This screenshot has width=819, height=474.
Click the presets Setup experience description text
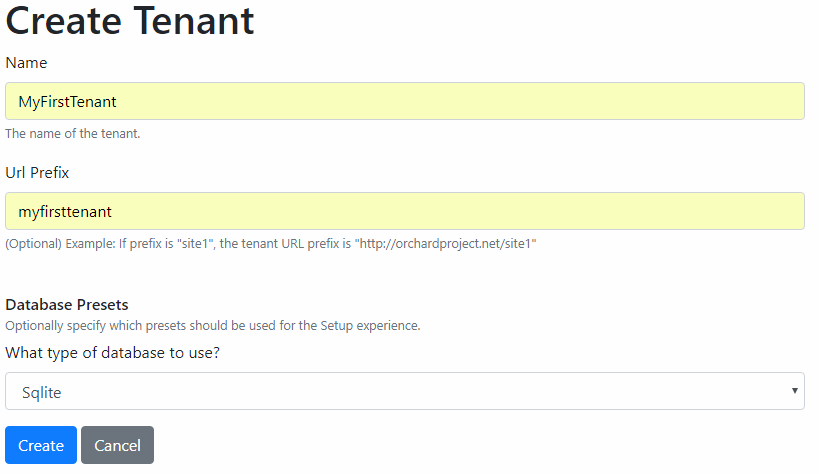tap(213, 326)
